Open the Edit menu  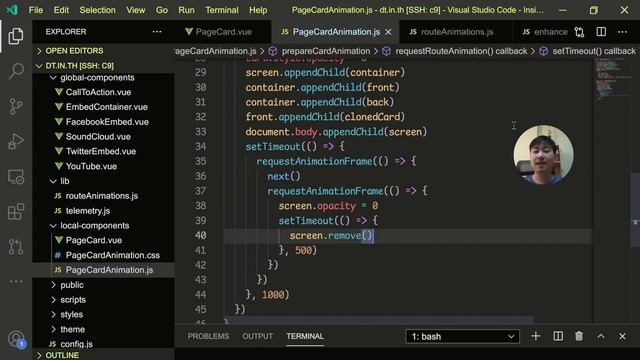[61, 10]
